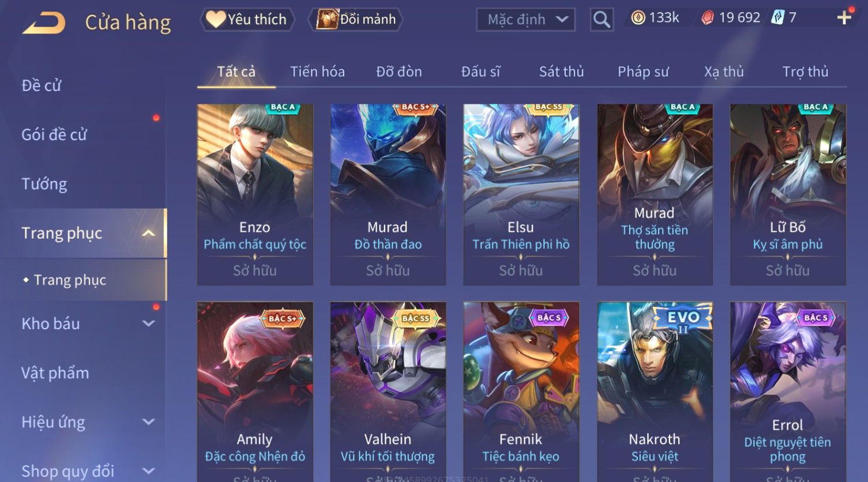The width and height of the screenshot is (868, 482).
Task: Open Gói đề cử in the sidebar
Action: pyautogui.click(x=54, y=134)
